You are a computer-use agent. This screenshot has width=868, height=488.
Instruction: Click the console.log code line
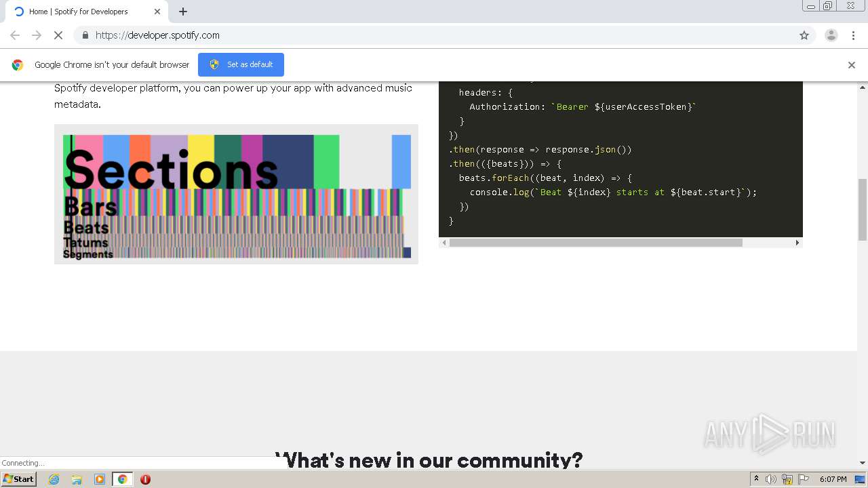coord(613,192)
